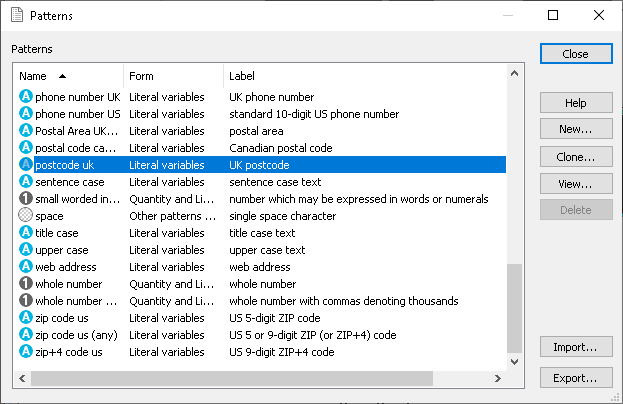Duplicate the pattern using the Clone... button

coord(575,157)
